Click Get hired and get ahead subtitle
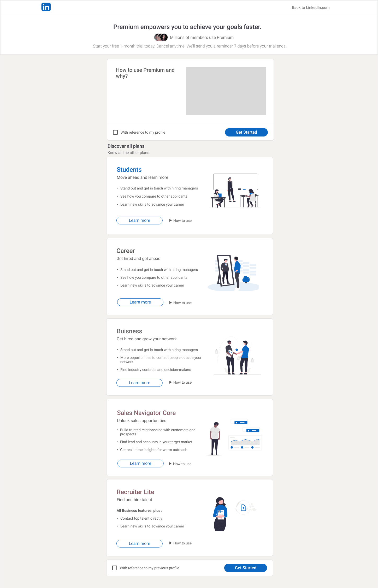The image size is (378, 588). tap(138, 259)
